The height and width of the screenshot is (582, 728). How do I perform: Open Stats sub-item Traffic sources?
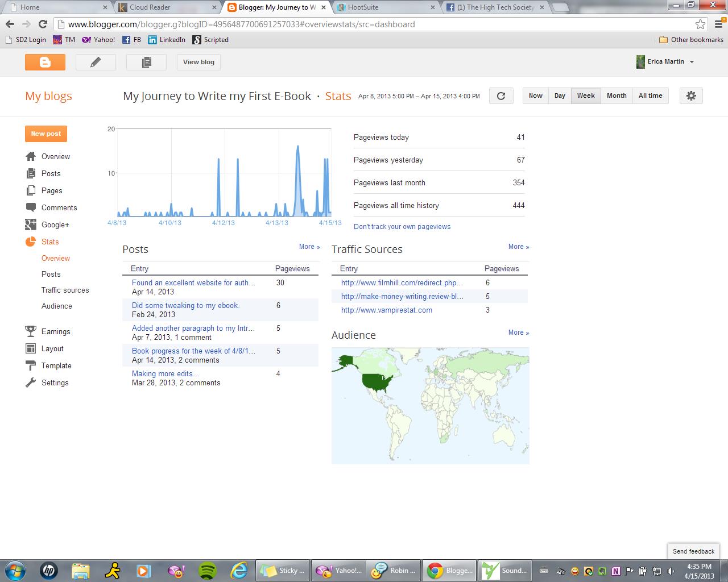(x=65, y=290)
